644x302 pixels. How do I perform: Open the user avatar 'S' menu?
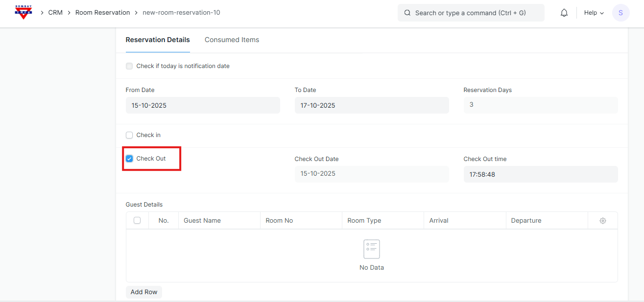point(620,13)
